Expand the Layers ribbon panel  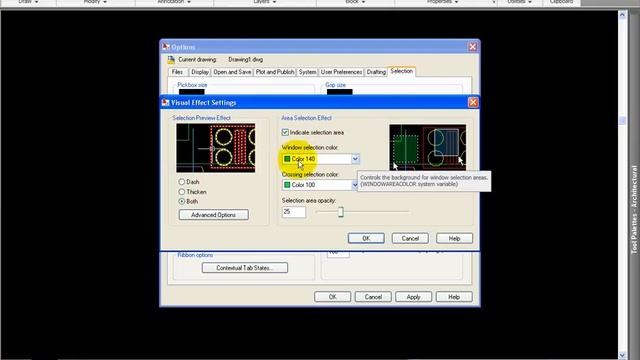(265, 2)
